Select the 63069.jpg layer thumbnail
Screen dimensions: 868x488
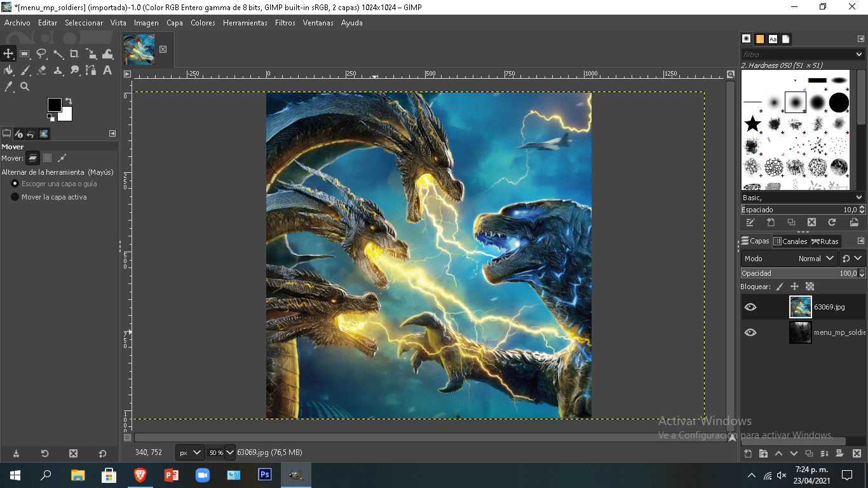coord(801,307)
